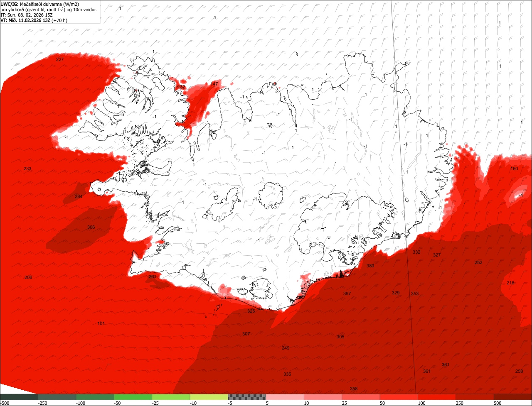532x406 pixels.
Task: Click the 'um yfirborð' description line
Action: click(49, 10)
